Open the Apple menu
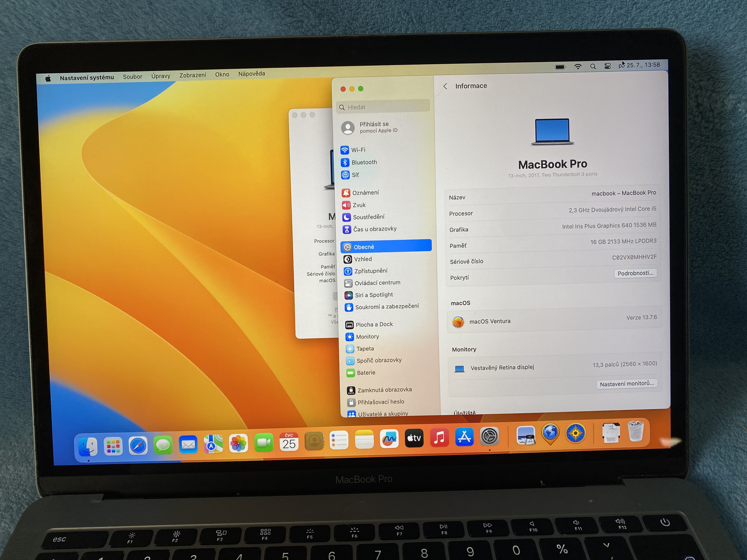The width and height of the screenshot is (747, 560). [48, 79]
